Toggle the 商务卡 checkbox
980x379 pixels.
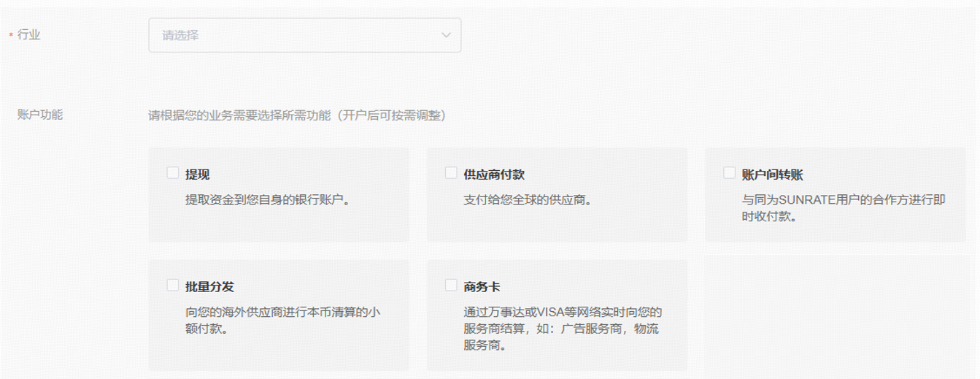pos(451,285)
